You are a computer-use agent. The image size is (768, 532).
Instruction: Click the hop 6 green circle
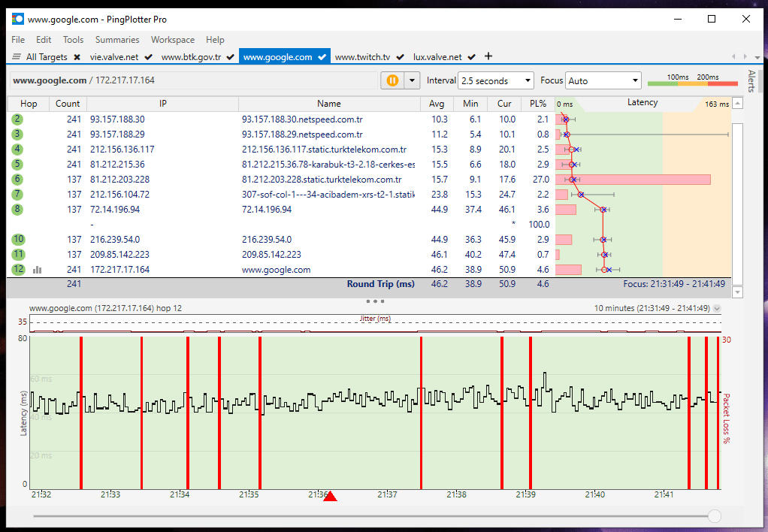(17, 180)
